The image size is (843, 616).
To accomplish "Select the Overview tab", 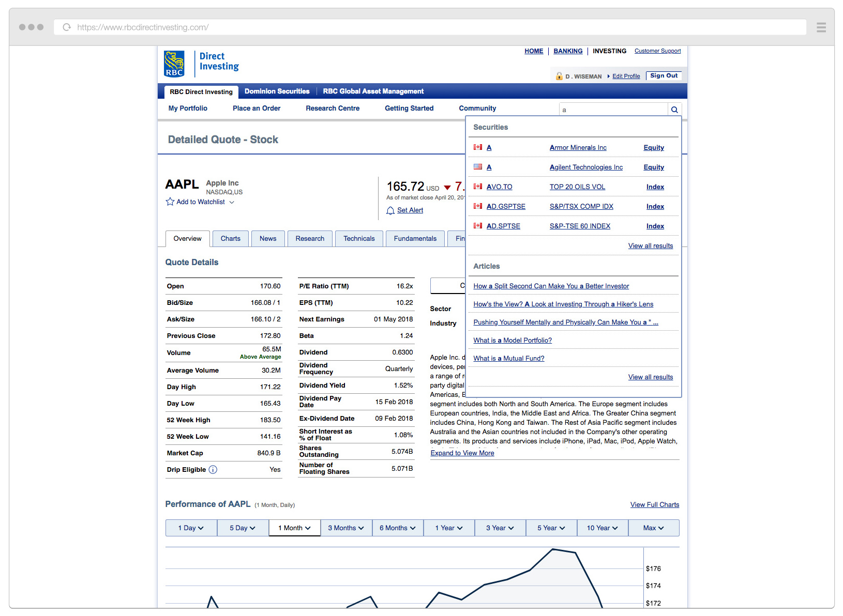I will click(x=188, y=239).
